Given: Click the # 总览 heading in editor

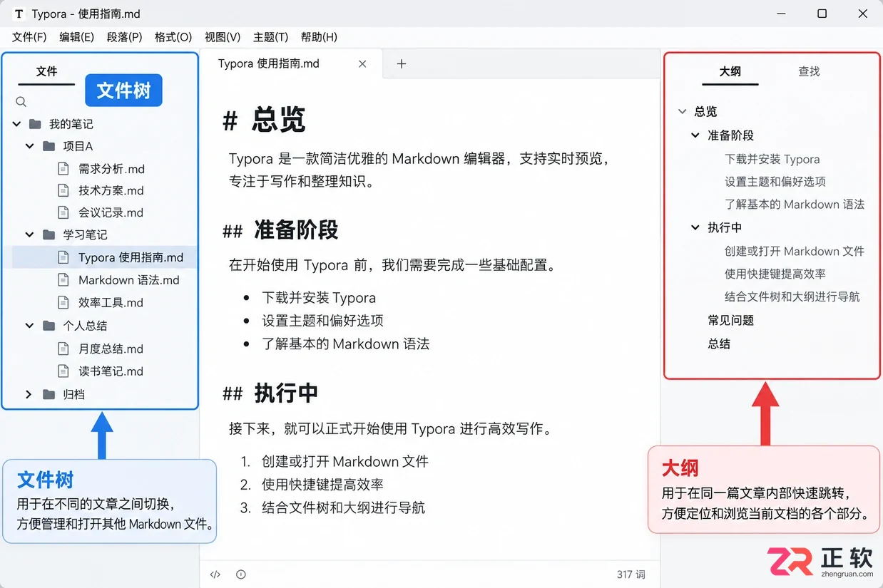Looking at the screenshot, I should click(264, 120).
